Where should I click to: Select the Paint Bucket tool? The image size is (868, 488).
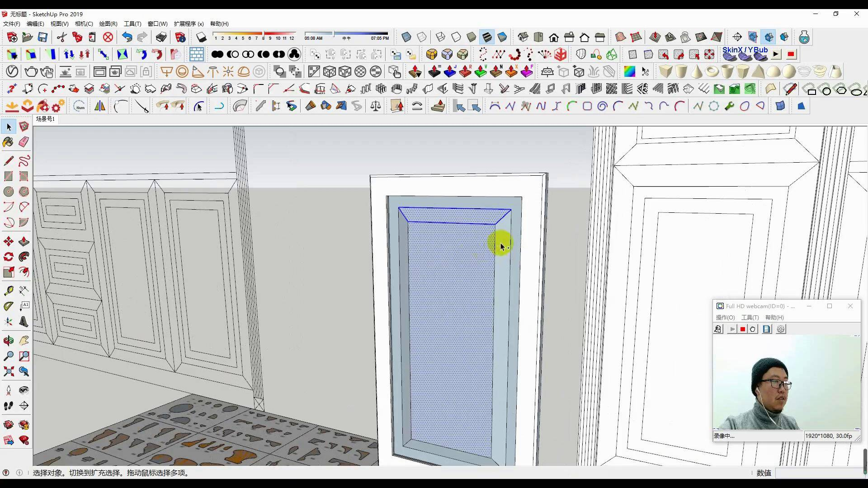pos(8,142)
